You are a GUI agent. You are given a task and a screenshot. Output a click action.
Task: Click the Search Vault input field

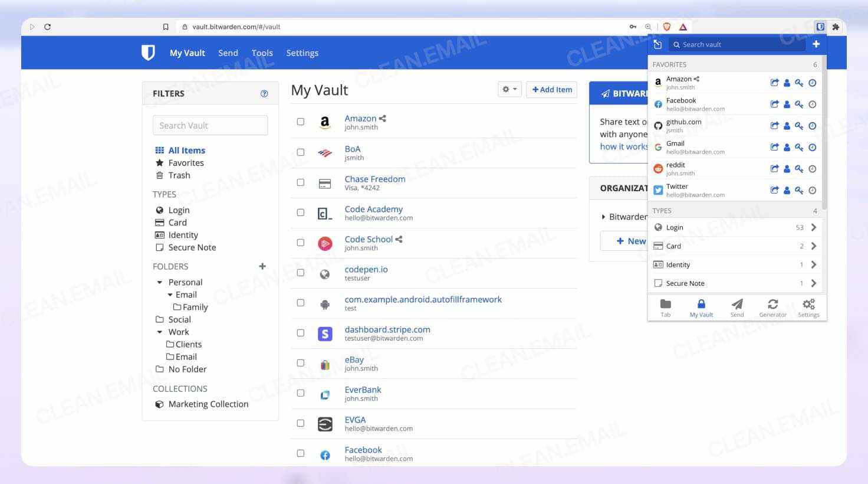(x=210, y=125)
